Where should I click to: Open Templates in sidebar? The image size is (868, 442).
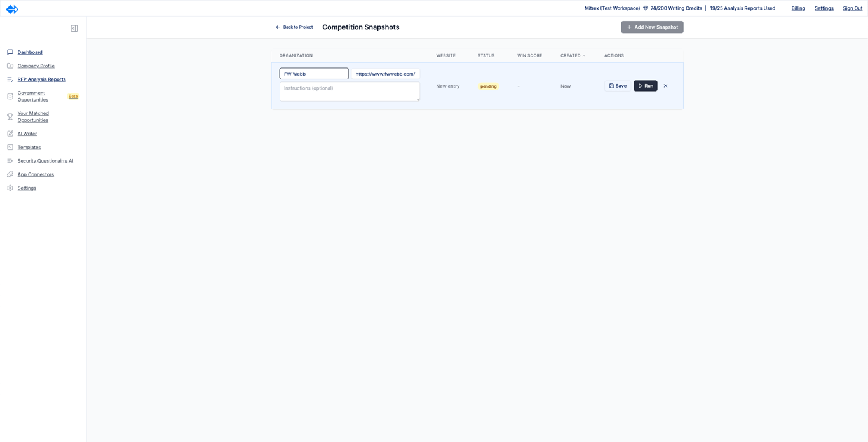coord(29,147)
